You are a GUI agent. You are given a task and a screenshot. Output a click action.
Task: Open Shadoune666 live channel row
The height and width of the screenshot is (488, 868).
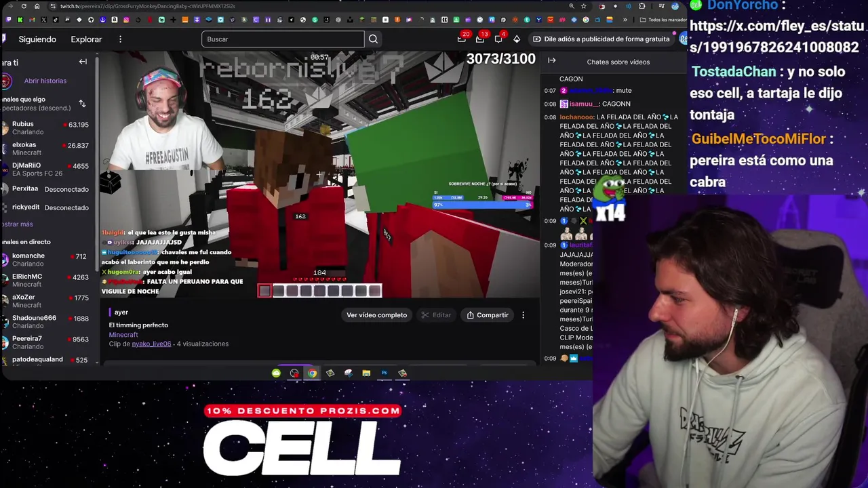(45, 322)
